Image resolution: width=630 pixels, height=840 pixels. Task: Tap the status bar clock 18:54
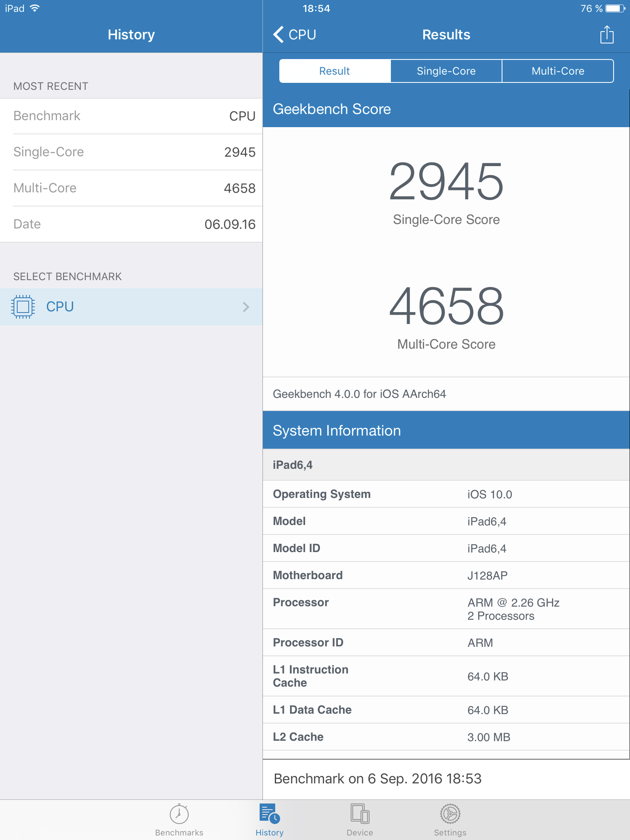(x=316, y=8)
